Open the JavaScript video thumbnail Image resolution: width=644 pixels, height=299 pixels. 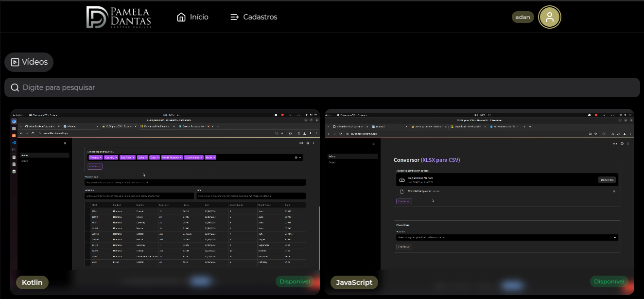[479, 194]
